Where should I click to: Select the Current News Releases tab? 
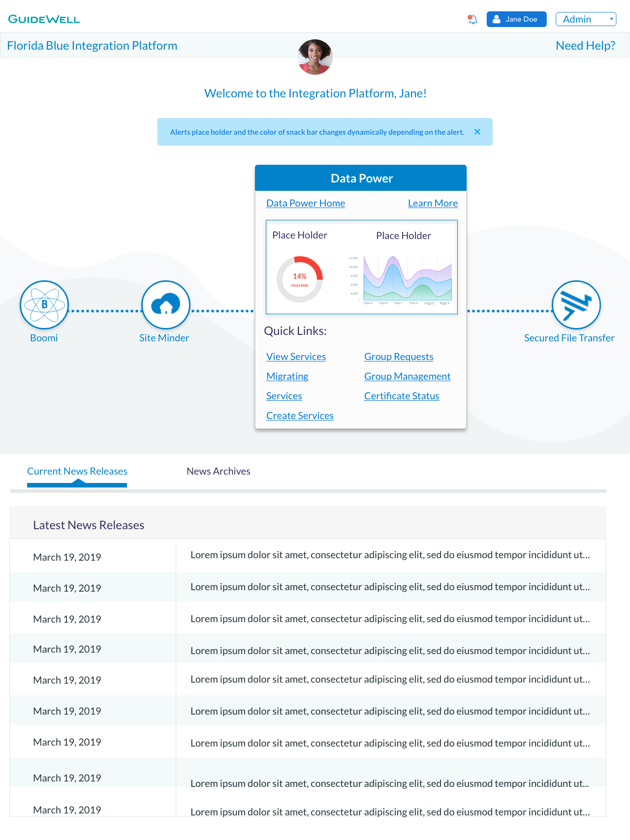[77, 471]
